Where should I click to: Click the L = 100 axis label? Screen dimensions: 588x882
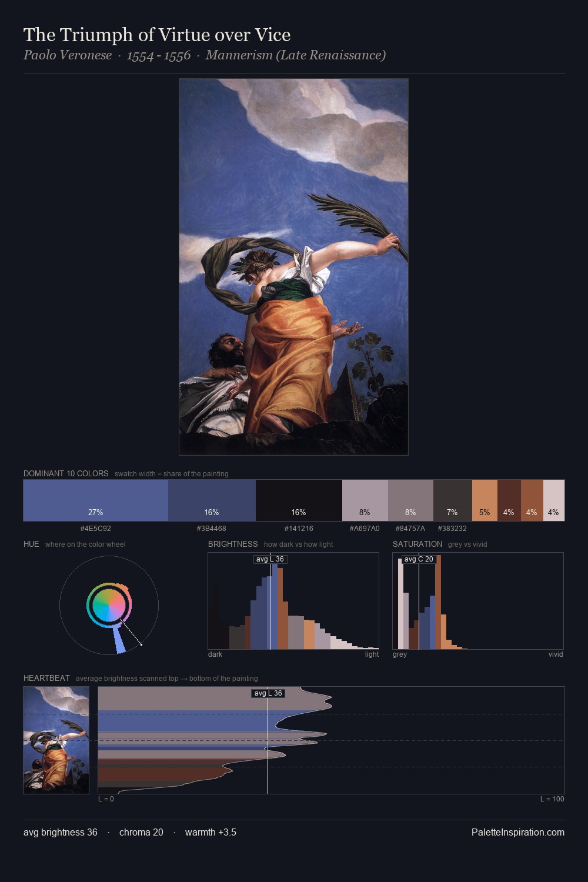(x=552, y=799)
